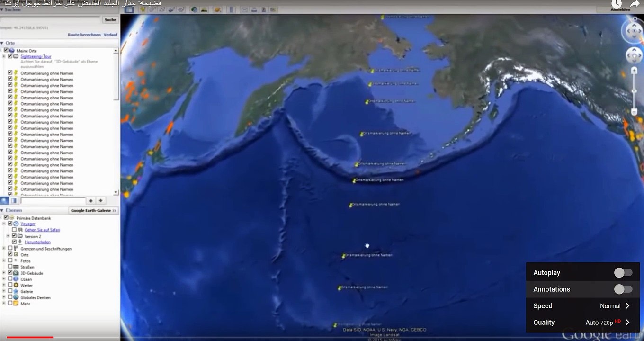
Task: Open the Google Earth-Galerie button
Action: (94, 210)
